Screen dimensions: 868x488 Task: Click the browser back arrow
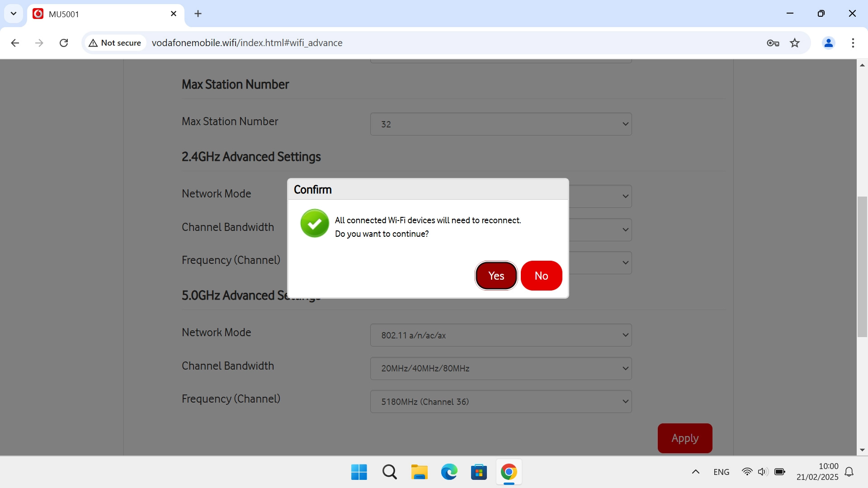15,43
